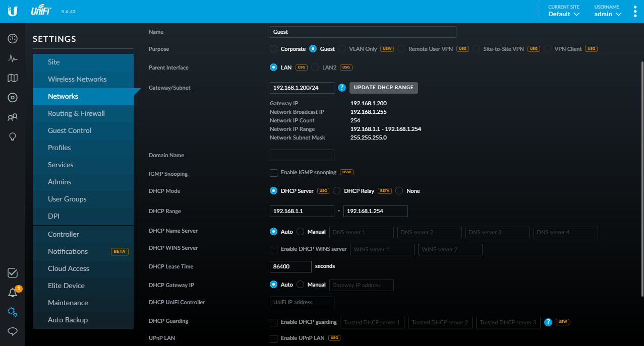Expand the Current Site dropdown

[x=564, y=14]
